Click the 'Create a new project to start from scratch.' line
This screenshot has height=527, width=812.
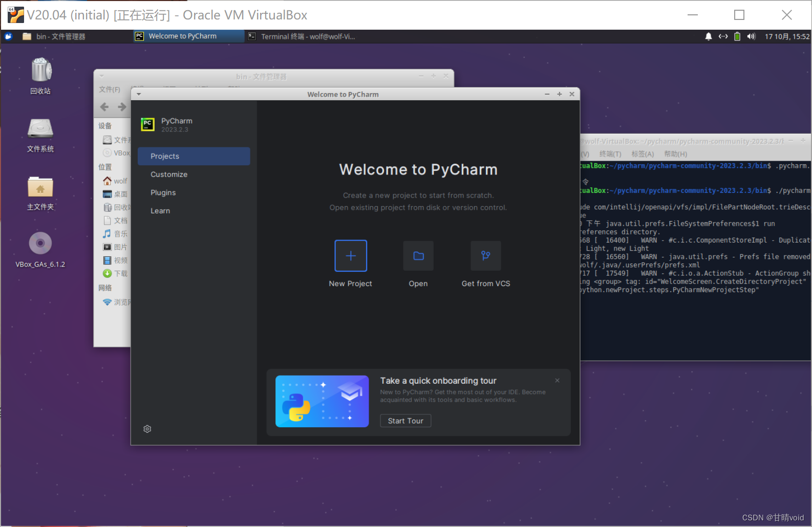(x=418, y=195)
